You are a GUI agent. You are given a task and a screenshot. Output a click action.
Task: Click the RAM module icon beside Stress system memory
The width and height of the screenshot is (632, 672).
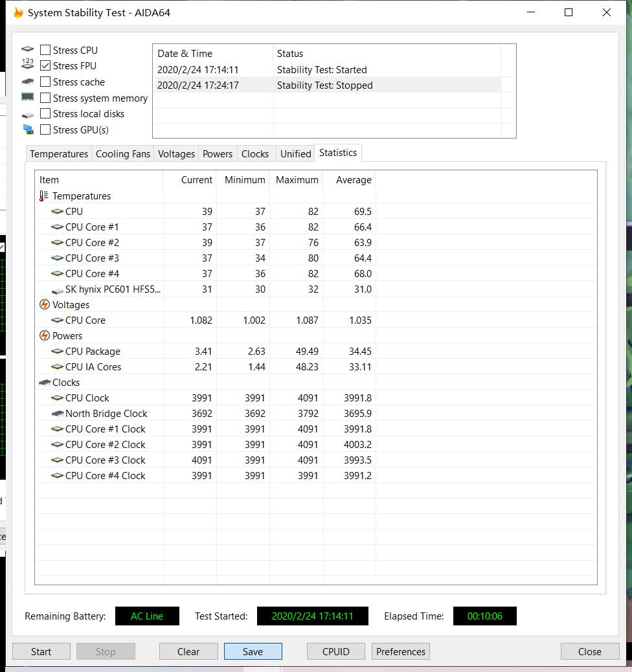click(x=27, y=97)
